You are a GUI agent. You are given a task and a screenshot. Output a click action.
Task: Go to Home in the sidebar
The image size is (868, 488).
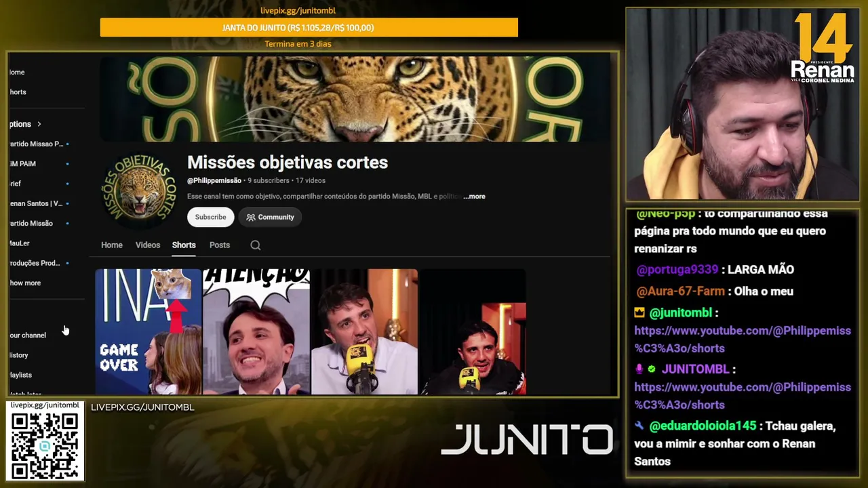pyautogui.click(x=17, y=73)
